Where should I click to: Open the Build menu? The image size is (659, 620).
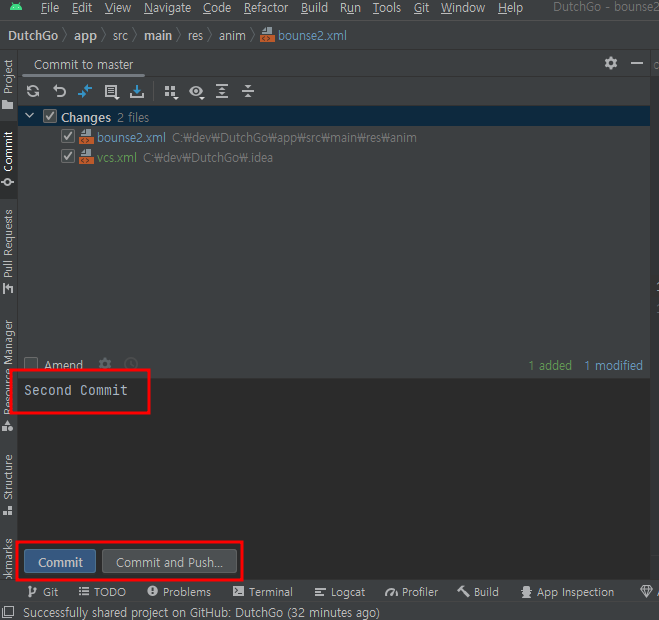pos(314,8)
